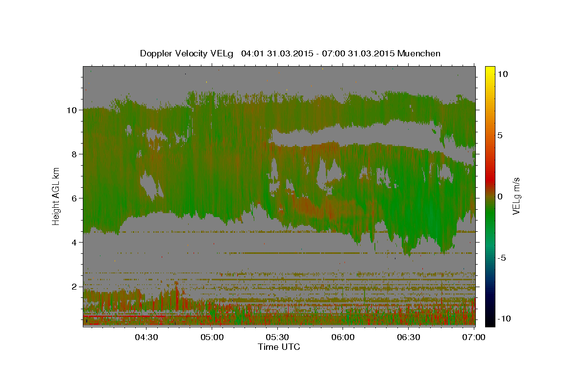Click the 'VELg m/s' colorbar label
This screenshot has height=392, width=588.
point(516,196)
